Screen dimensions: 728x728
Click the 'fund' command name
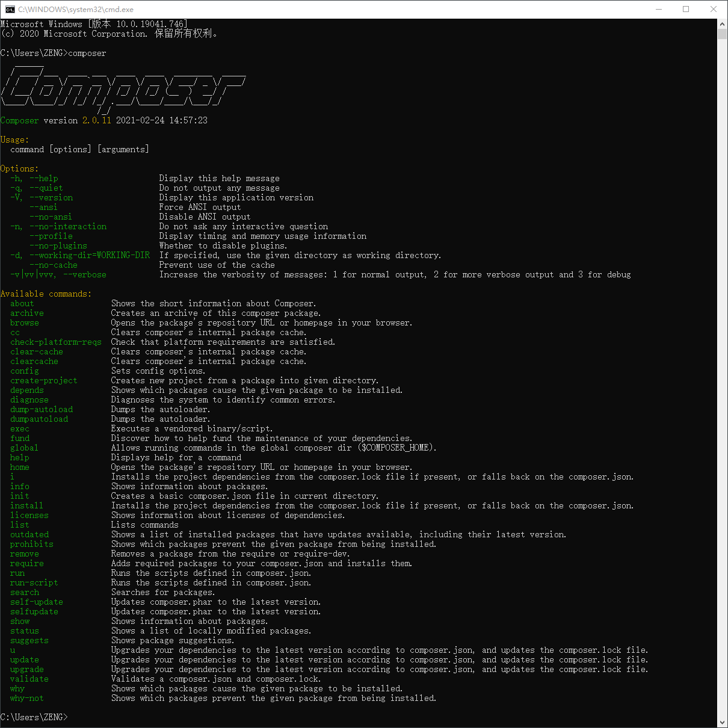tap(20, 438)
